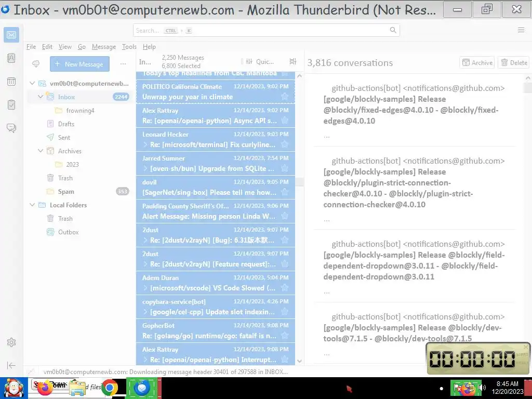Expand the Leonard Hecker thread
Screen dimensions: 532x399
pos(145,144)
